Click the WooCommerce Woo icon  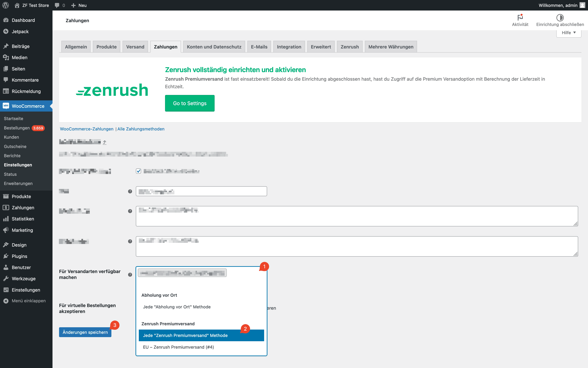(6, 106)
